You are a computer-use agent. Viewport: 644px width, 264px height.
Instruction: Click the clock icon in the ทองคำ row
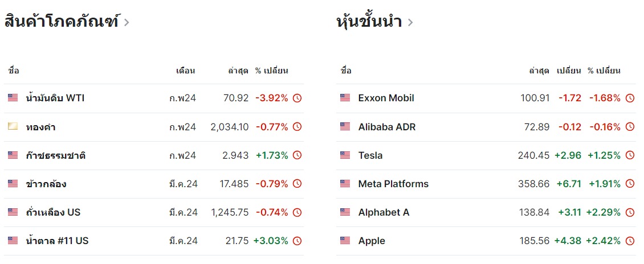[297, 127]
